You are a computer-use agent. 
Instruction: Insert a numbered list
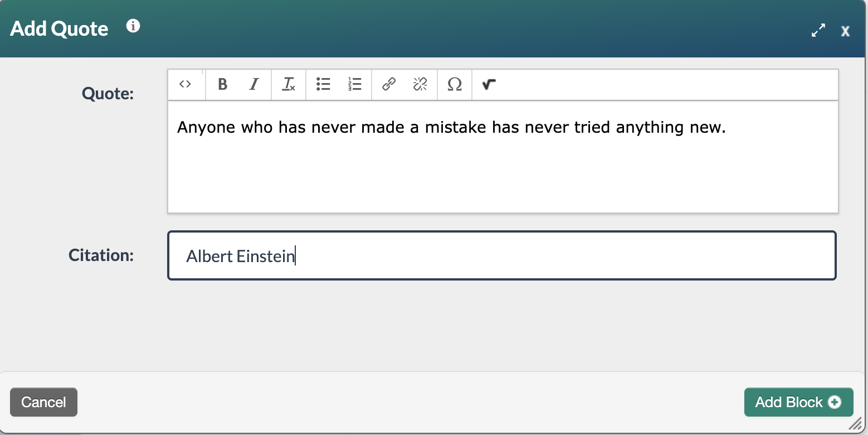[x=354, y=84]
